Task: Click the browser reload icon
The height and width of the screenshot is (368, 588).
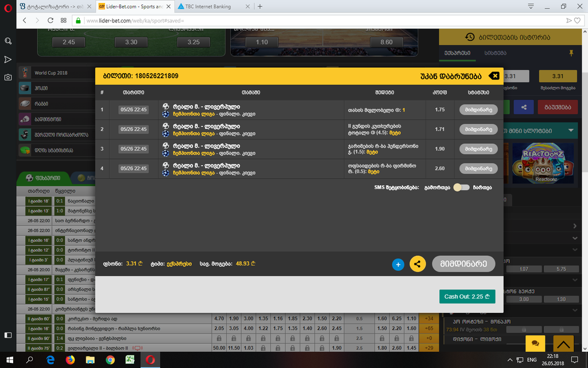Action: click(x=51, y=20)
